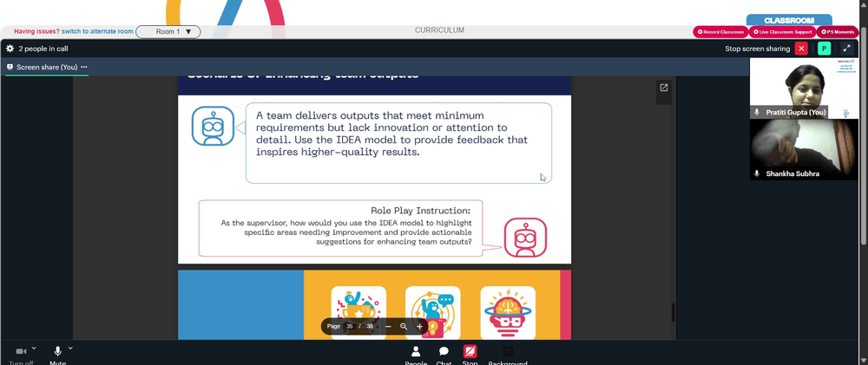
Task: Click Shankha Subhra's microphone icon
Action: tap(757, 173)
